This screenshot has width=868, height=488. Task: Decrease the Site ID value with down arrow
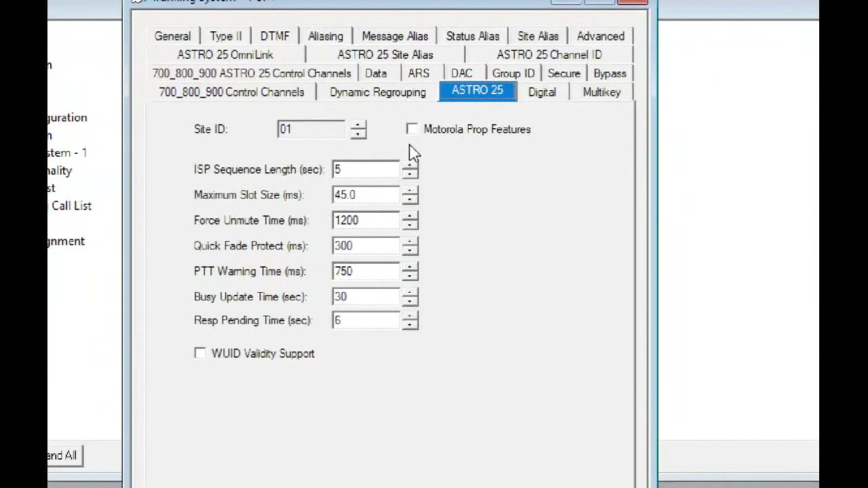(x=358, y=134)
